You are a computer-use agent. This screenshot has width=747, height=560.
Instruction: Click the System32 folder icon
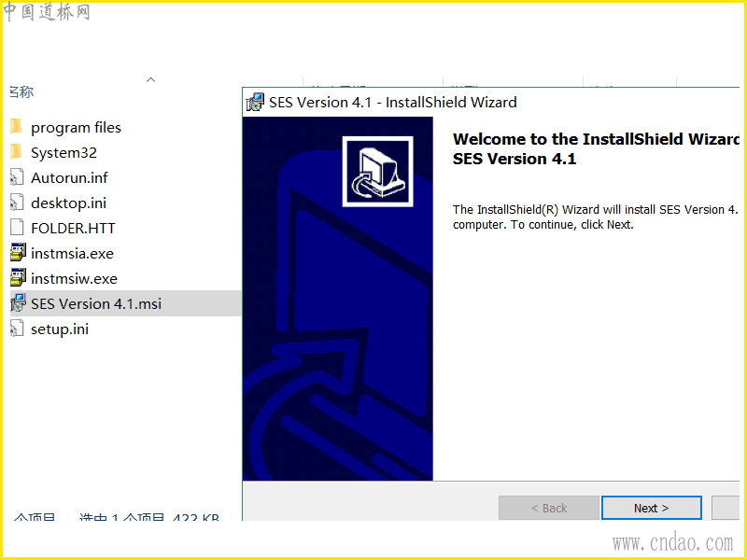click(x=16, y=152)
